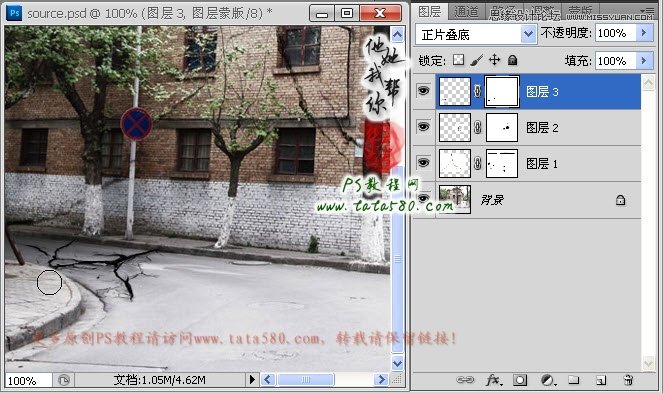Click the zoom level 100% field
The width and height of the screenshot is (663, 393).
[x=29, y=380]
